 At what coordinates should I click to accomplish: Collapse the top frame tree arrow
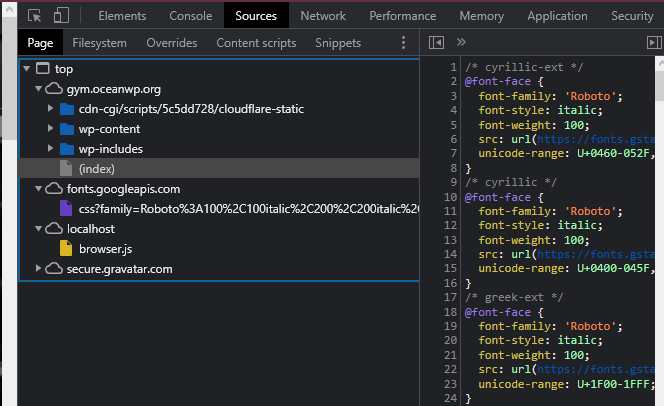[27, 68]
